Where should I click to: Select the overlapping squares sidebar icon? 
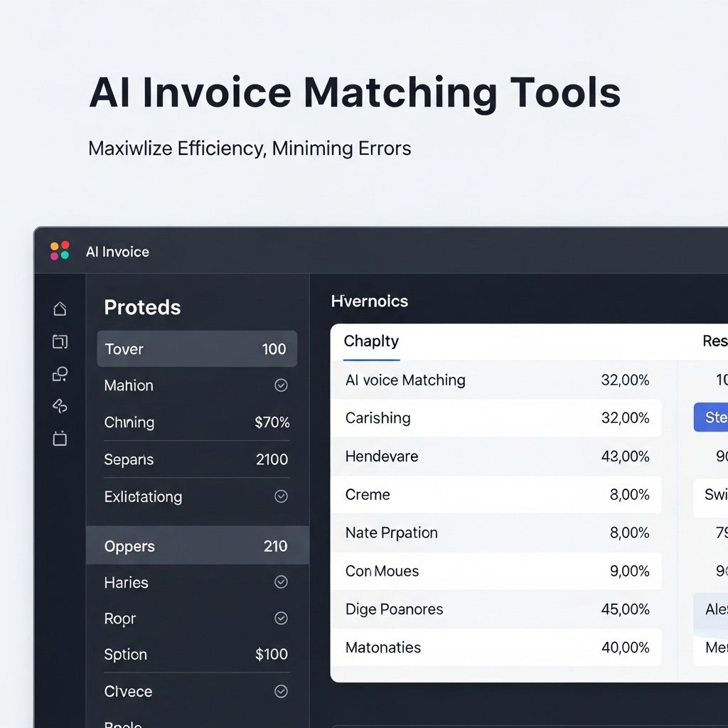coord(60,342)
